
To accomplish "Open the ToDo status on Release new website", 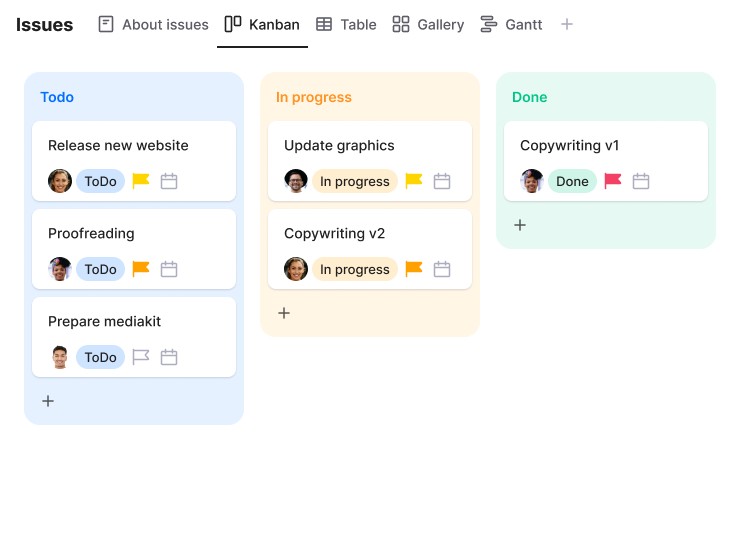I will click(101, 181).
